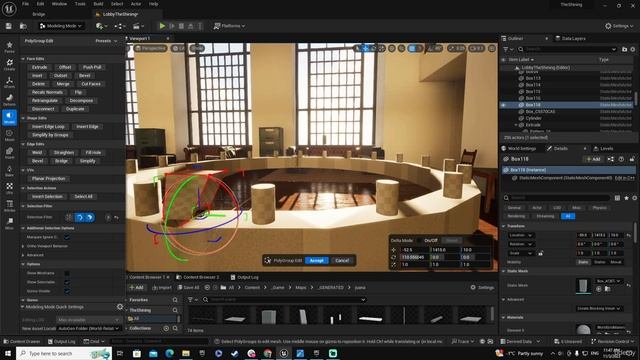Open Chrome from Windows taskbar

click(267, 353)
